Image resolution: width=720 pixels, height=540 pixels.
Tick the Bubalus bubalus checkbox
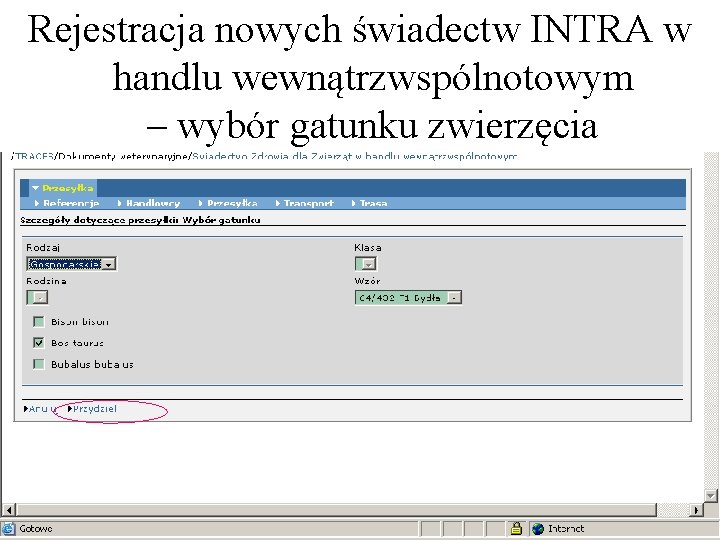(39, 365)
